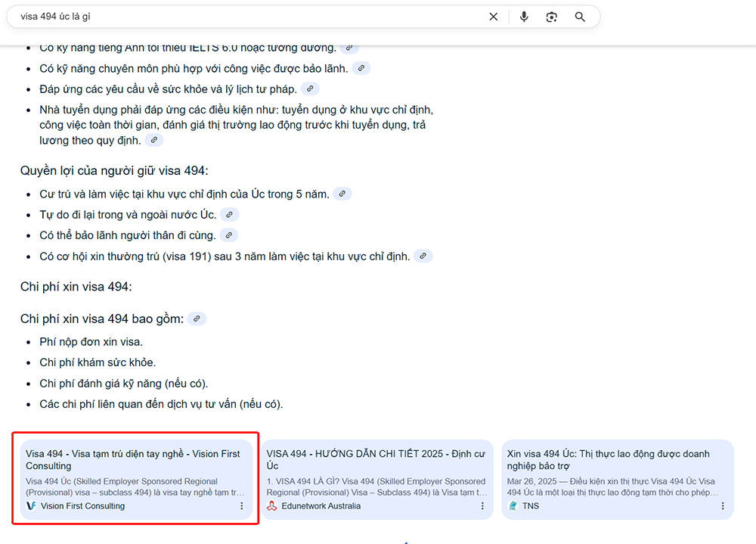Open link icon after 'lương theo quy định'

[x=153, y=140]
